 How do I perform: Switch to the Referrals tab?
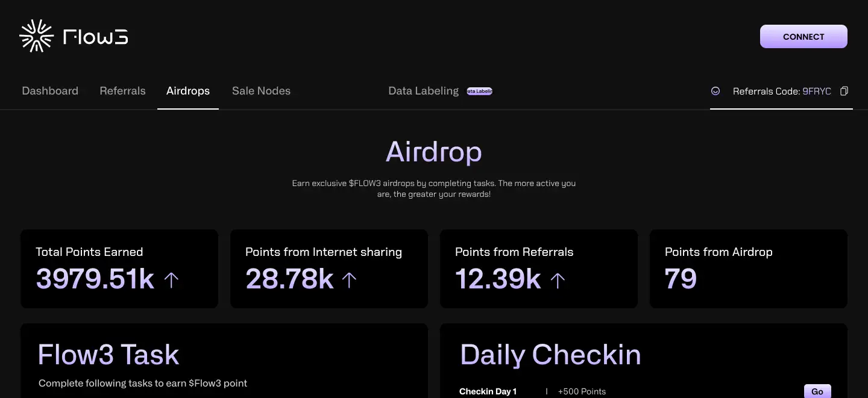[122, 91]
